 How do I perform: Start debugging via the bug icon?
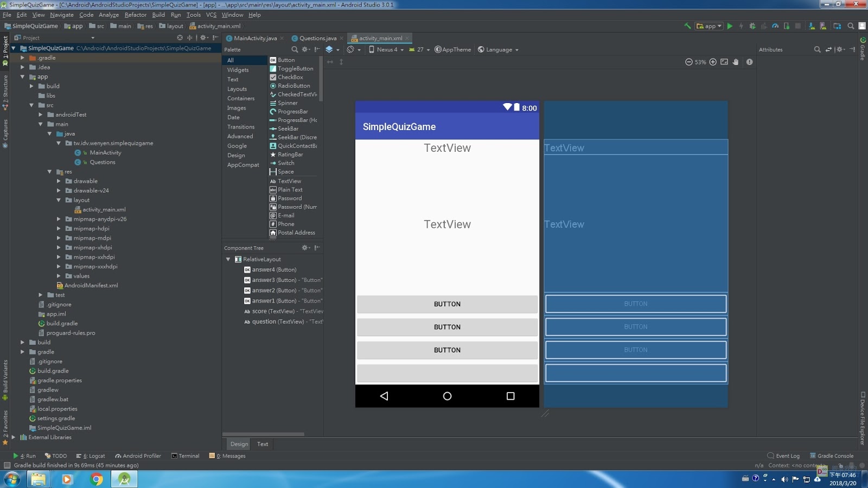752,25
